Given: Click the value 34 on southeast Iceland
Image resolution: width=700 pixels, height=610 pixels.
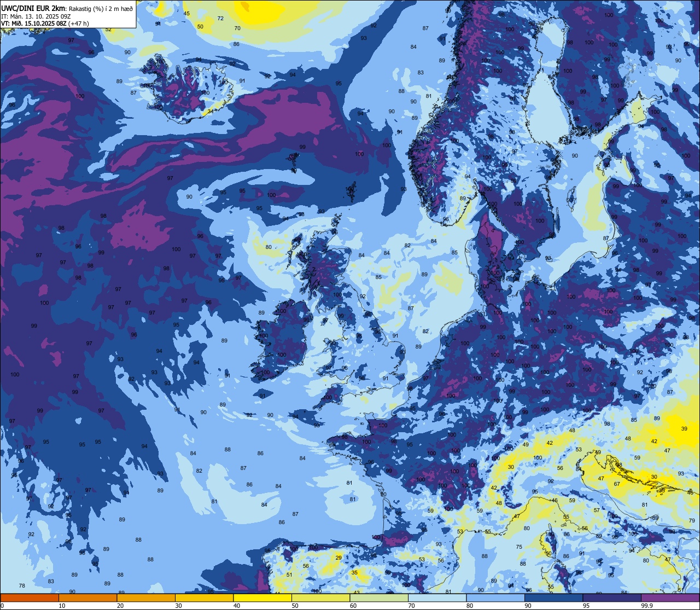Looking at the screenshot, I should (x=211, y=111).
